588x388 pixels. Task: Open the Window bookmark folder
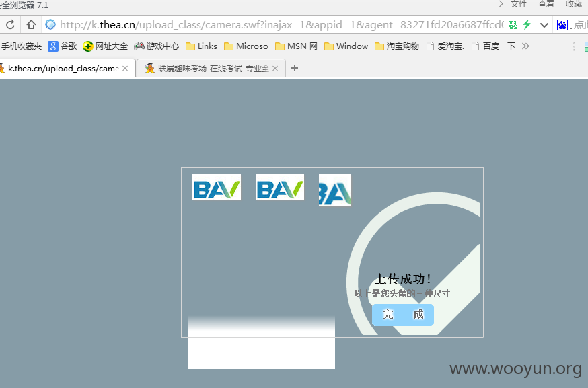click(346, 46)
